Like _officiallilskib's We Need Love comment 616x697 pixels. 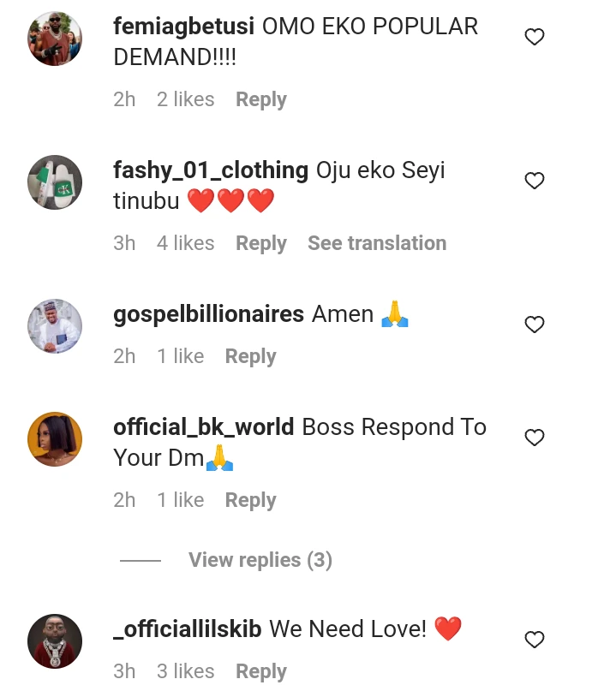click(535, 640)
